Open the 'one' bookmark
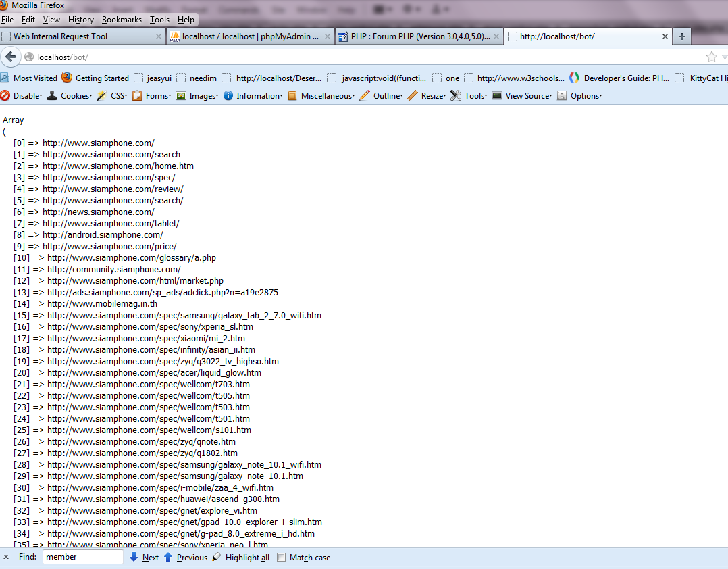Screen dimensions: 728x569 [446, 78]
